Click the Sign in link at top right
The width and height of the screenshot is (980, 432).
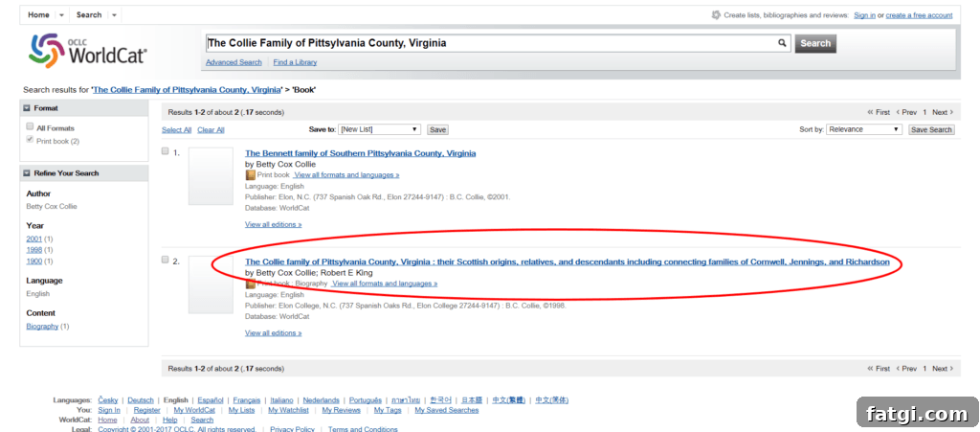(864, 15)
